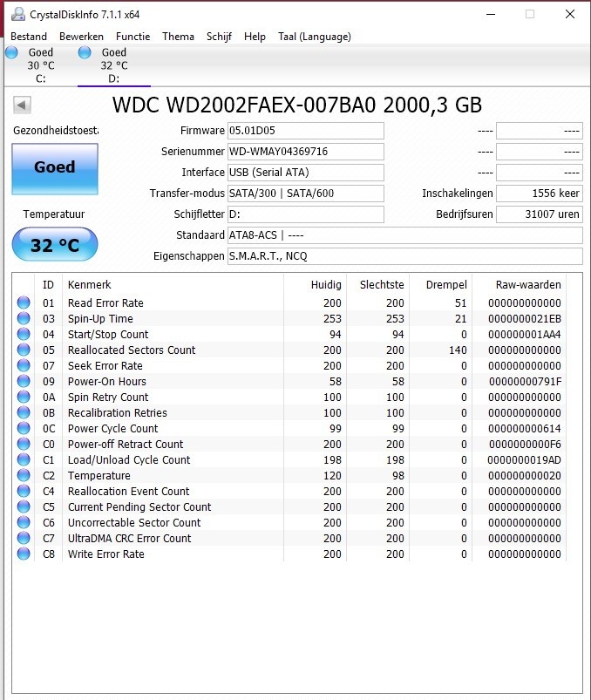The width and height of the screenshot is (591, 700).
Task: Click raw value 000000000614
Action: click(x=525, y=429)
